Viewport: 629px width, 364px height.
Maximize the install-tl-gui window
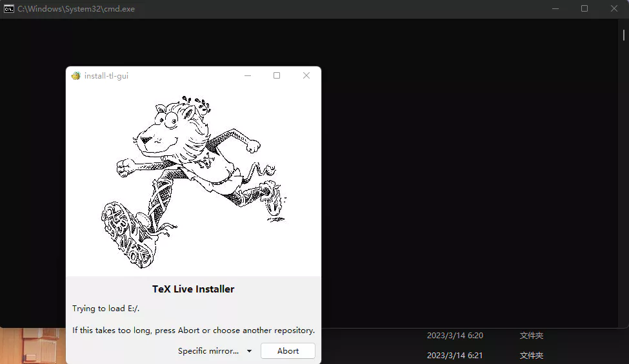click(x=277, y=75)
